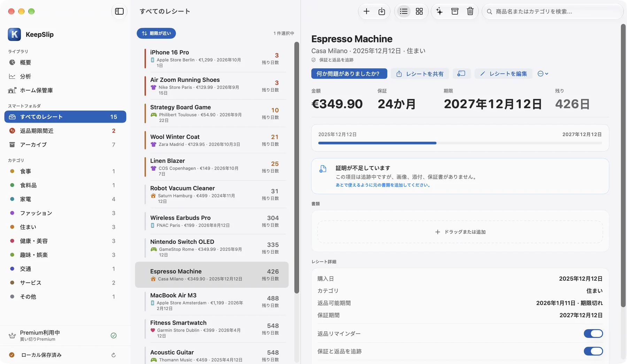The width and height of the screenshot is (627, 364).
Task: Toggle the sidebar panel icon
Action: (x=119, y=11)
